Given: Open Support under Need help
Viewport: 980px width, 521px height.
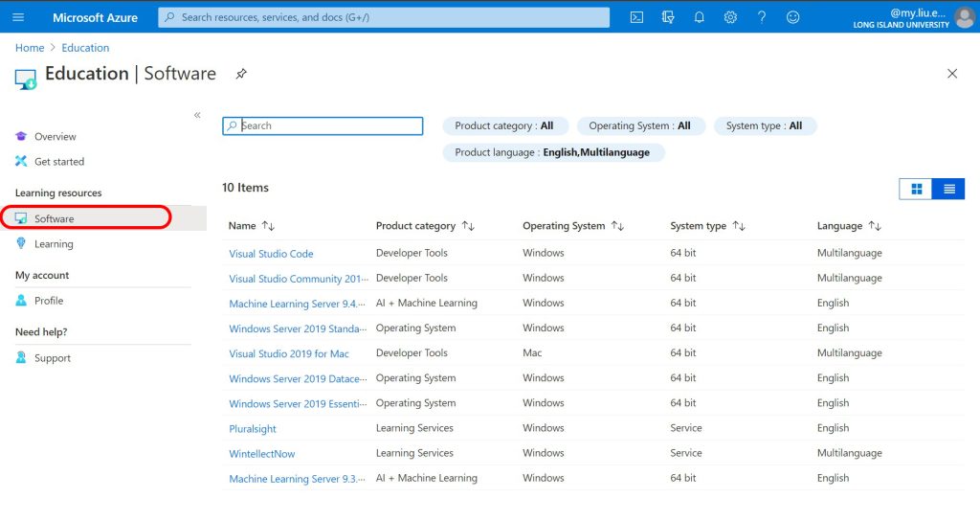Looking at the screenshot, I should [x=53, y=358].
